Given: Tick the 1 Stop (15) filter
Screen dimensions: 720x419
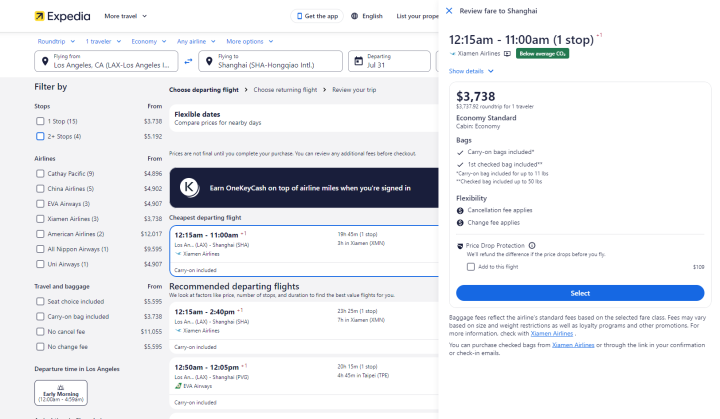Looking at the screenshot, I should pyautogui.click(x=40, y=121).
